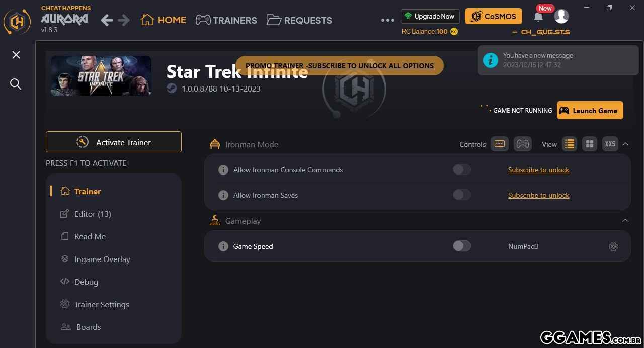Collapse the Ironman Mode section

pyautogui.click(x=625, y=144)
